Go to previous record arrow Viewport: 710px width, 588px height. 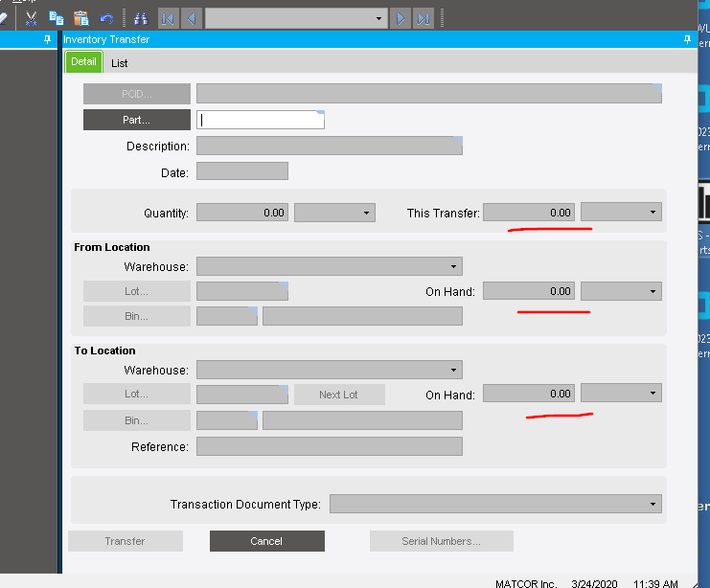(x=192, y=18)
